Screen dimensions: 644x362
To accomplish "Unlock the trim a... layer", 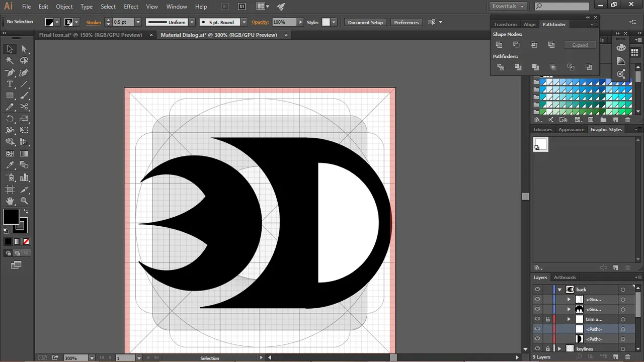I will point(547,319).
